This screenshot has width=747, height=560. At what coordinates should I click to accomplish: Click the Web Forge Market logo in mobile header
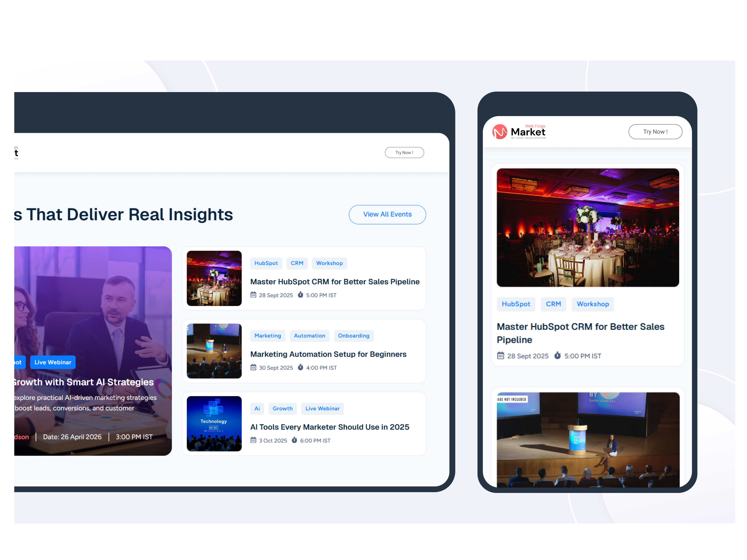coord(519,132)
